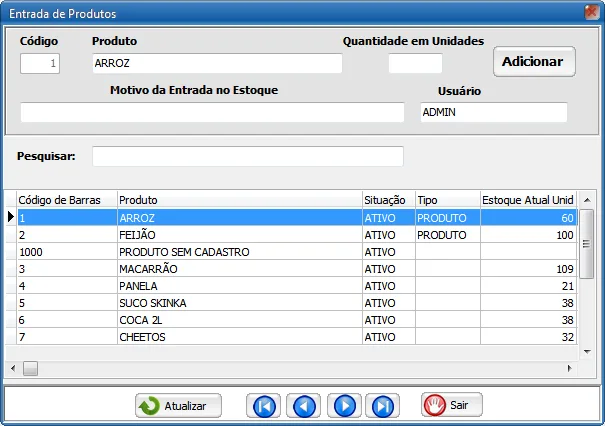The image size is (605, 426).
Task: Click the Motivo da Entrada no Estoque field
Action: coord(212,112)
